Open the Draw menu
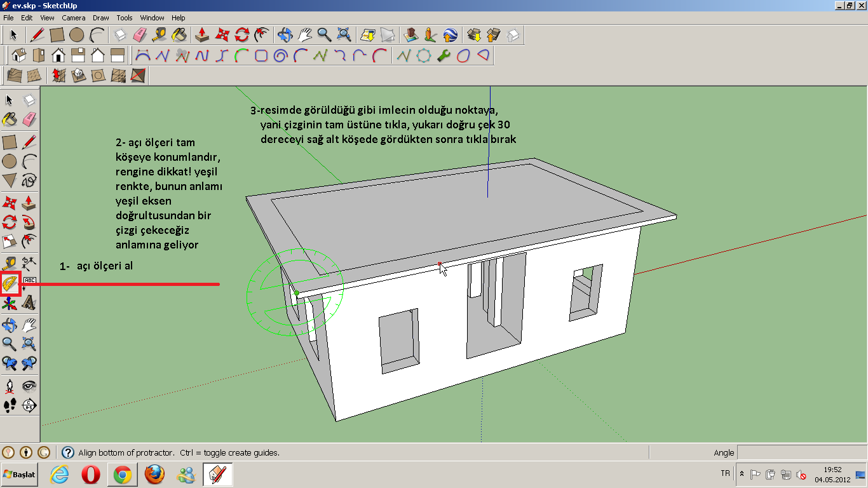Image resolution: width=868 pixels, height=488 pixels. [100, 18]
